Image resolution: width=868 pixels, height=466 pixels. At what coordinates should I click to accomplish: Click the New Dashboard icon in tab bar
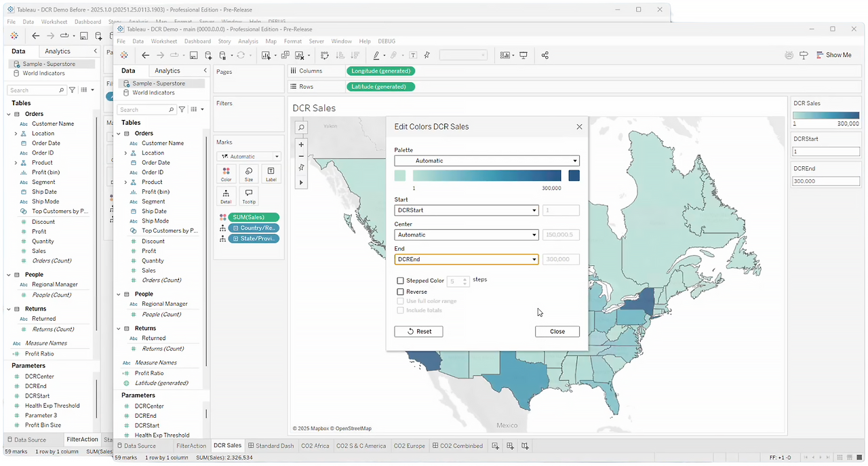coord(510,446)
